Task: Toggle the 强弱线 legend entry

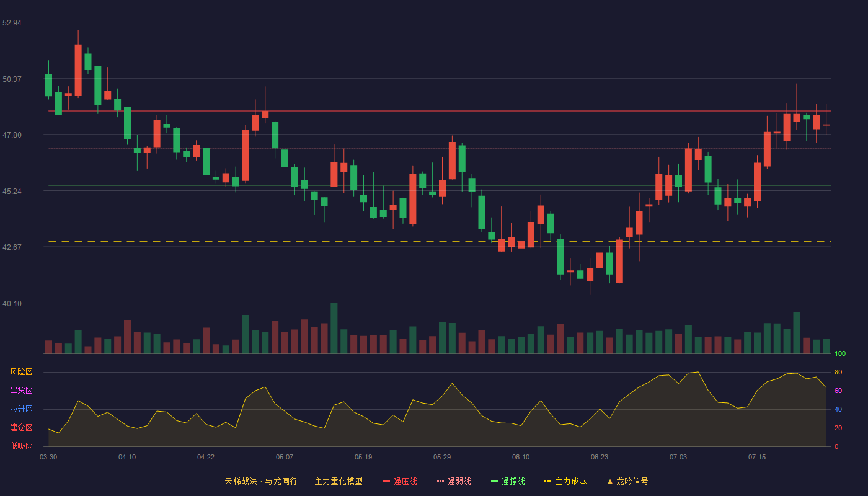Action: tap(454, 481)
